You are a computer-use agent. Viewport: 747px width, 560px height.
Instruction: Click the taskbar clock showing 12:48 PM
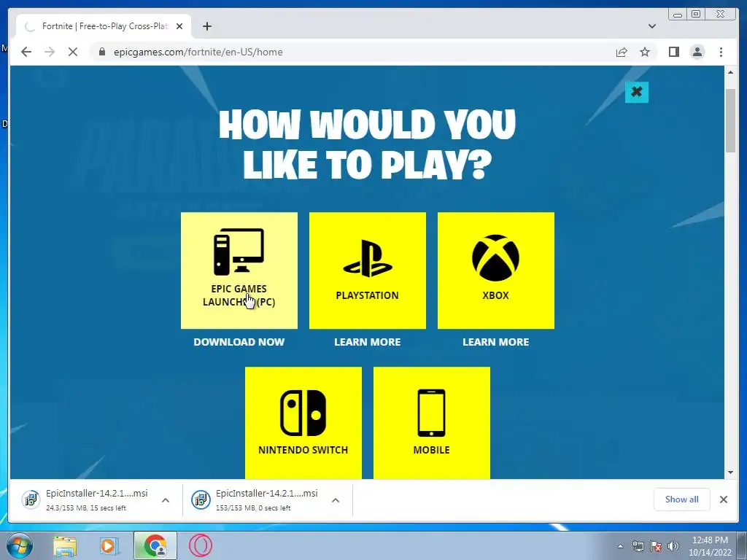710,545
